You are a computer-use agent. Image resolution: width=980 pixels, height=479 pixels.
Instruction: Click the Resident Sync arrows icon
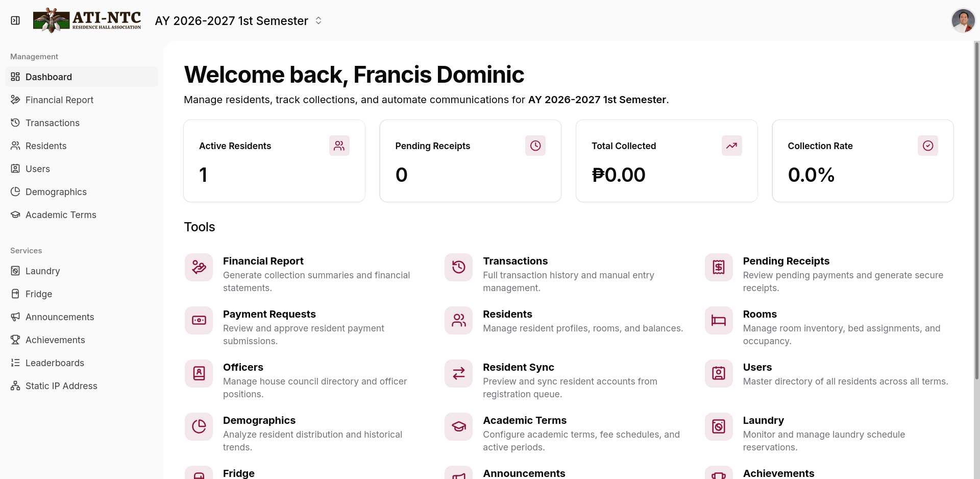458,373
